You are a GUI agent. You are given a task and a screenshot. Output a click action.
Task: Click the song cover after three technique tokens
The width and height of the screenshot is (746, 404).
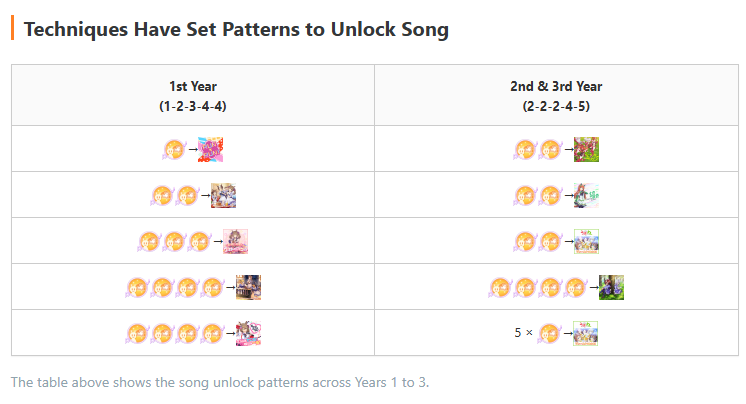pos(236,241)
